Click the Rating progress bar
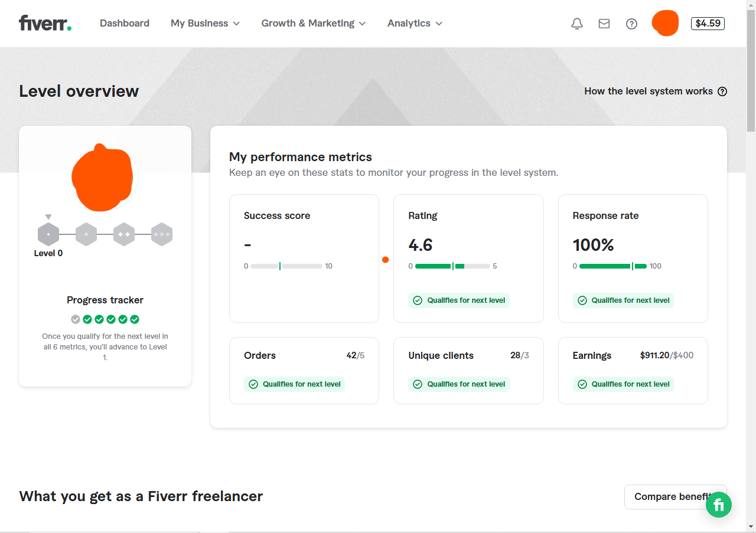This screenshot has width=756, height=533. tap(452, 266)
